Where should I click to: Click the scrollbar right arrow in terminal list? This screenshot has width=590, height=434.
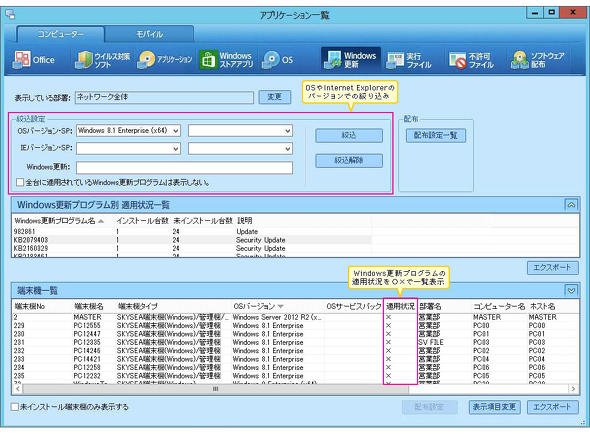(x=573, y=389)
